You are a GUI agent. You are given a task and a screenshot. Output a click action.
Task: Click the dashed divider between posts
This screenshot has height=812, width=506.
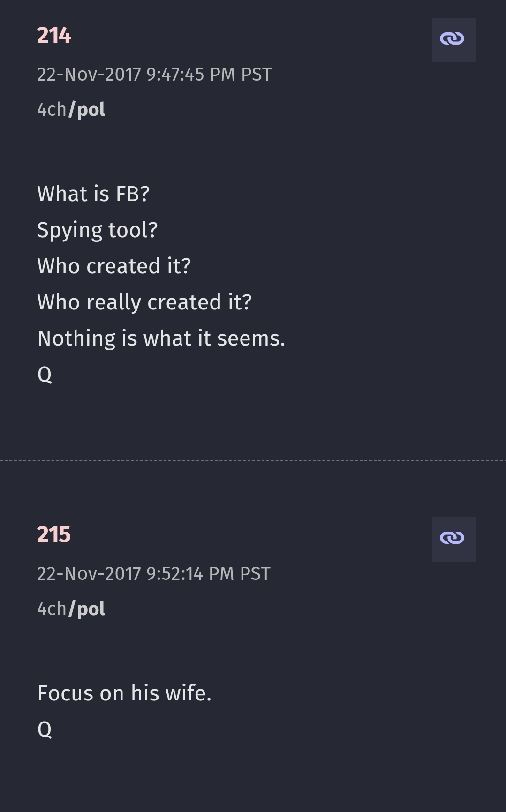click(253, 461)
